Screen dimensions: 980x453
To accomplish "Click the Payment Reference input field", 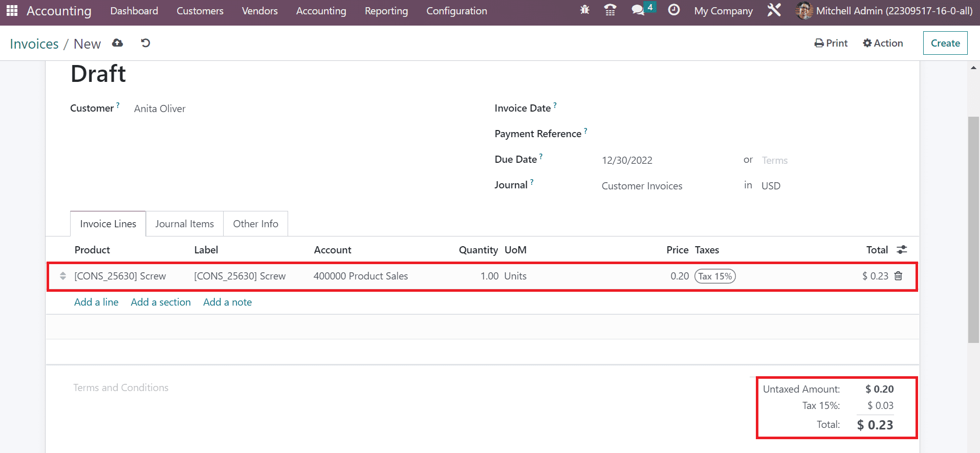I will coord(748,134).
